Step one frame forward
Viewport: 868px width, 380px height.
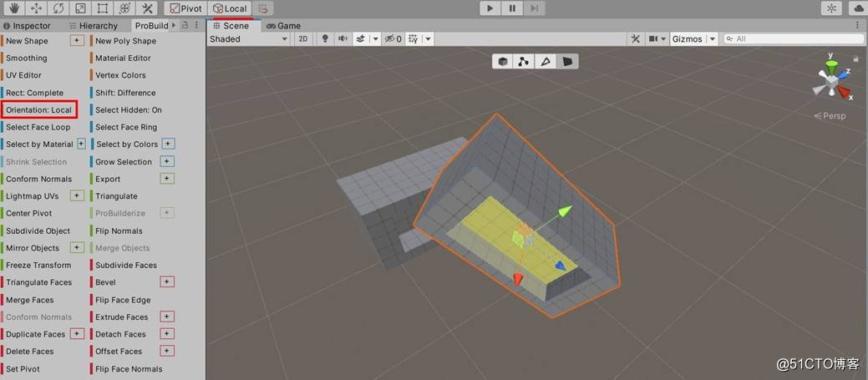[x=534, y=8]
